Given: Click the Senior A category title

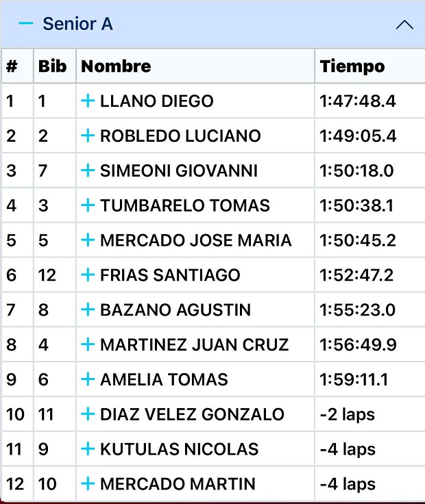Looking at the screenshot, I should [77, 24].
